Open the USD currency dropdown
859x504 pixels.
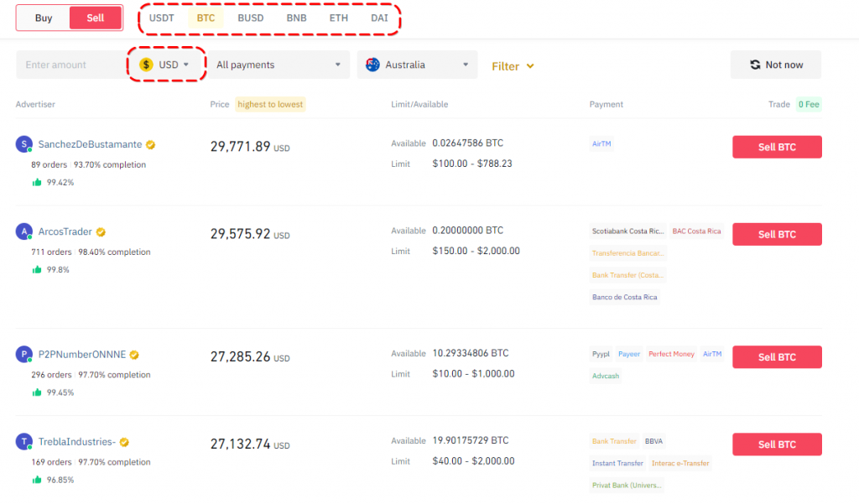coord(168,65)
